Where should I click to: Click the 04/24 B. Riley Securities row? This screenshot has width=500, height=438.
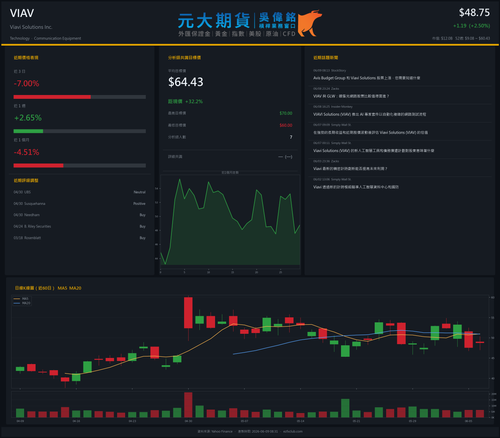[x=79, y=226]
